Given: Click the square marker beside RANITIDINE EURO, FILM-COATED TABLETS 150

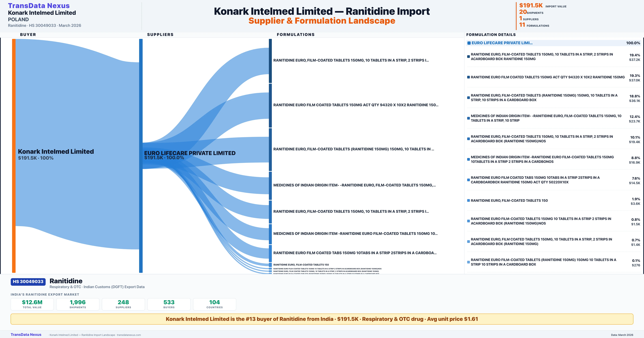Looking at the screenshot, I should point(468,201).
